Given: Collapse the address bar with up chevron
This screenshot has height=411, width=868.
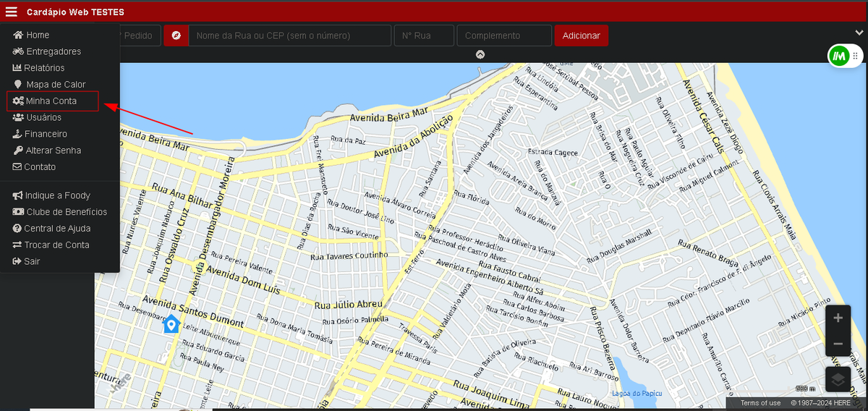Looking at the screenshot, I should [480, 54].
